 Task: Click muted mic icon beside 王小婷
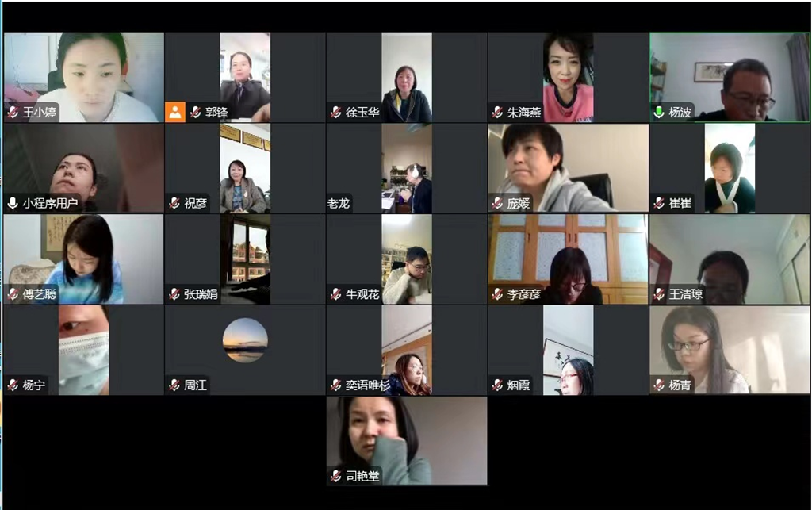[13, 113]
